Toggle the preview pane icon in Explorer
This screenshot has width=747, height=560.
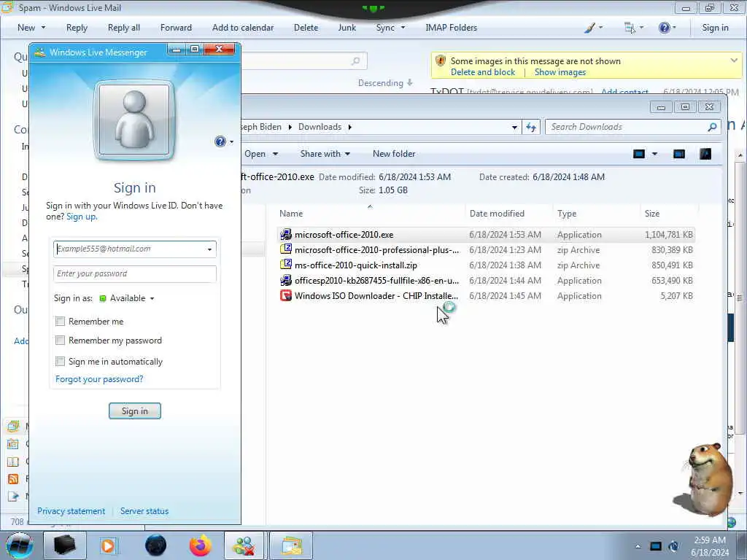click(679, 154)
